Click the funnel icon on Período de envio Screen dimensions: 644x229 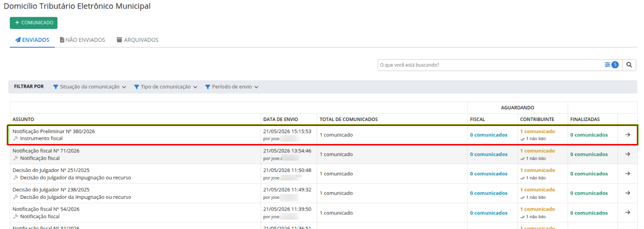pos(208,87)
